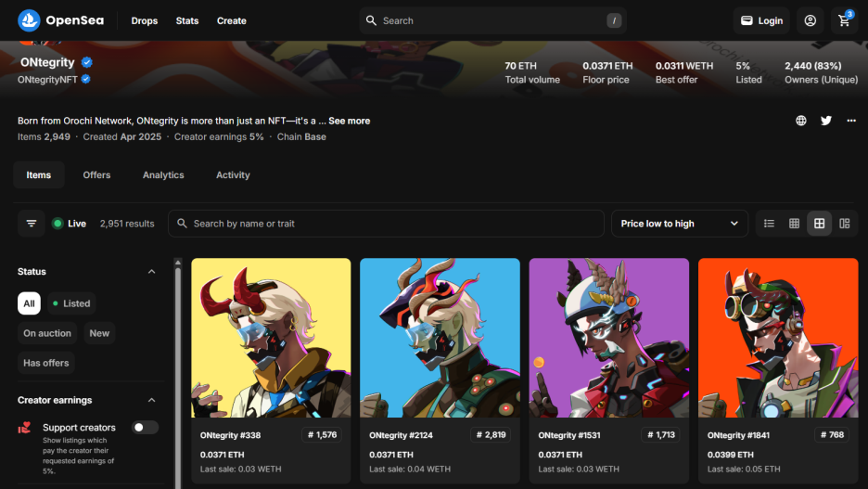
Task: Open the collection Twitter icon
Action: (x=826, y=121)
